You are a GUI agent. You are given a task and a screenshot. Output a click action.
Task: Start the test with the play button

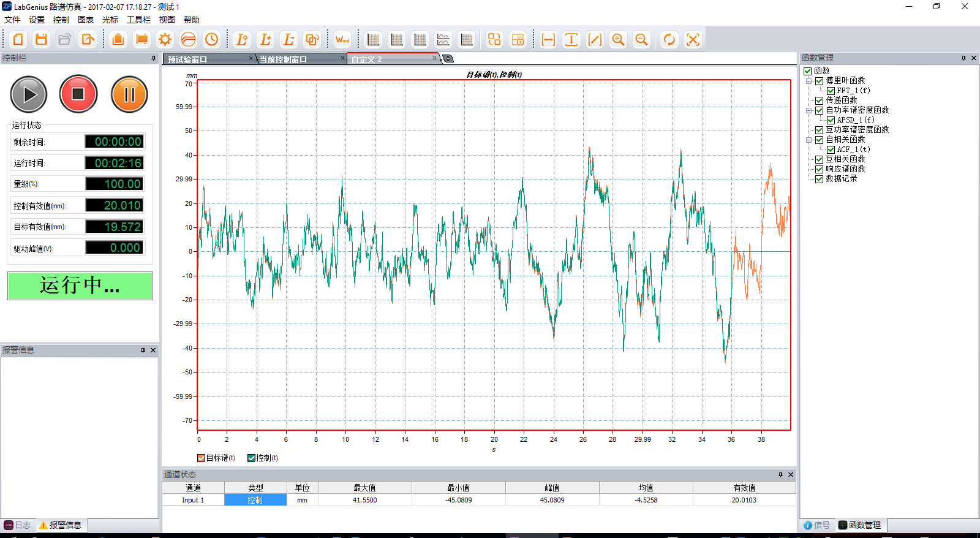tap(28, 94)
